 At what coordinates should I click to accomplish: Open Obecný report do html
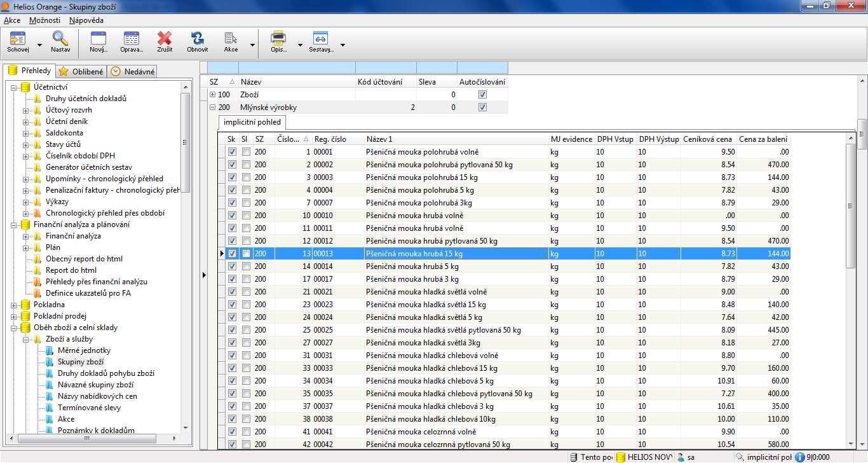(84, 259)
